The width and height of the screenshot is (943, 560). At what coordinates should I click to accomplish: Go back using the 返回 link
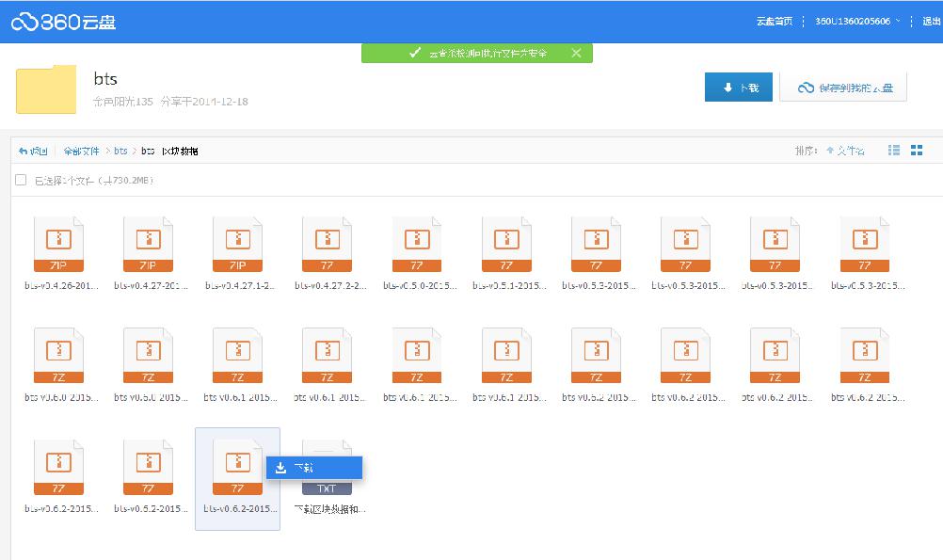coord(33,151)
